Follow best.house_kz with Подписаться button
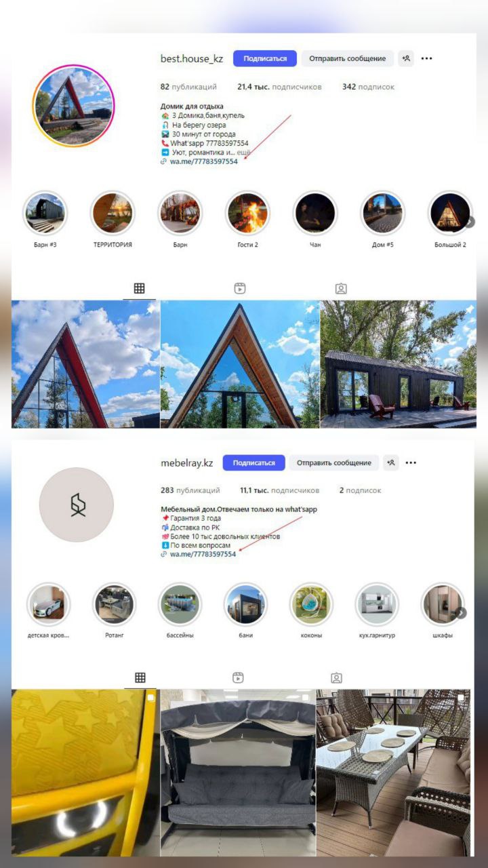The width and height of the screenshot is (488, 868). (265, 58)
